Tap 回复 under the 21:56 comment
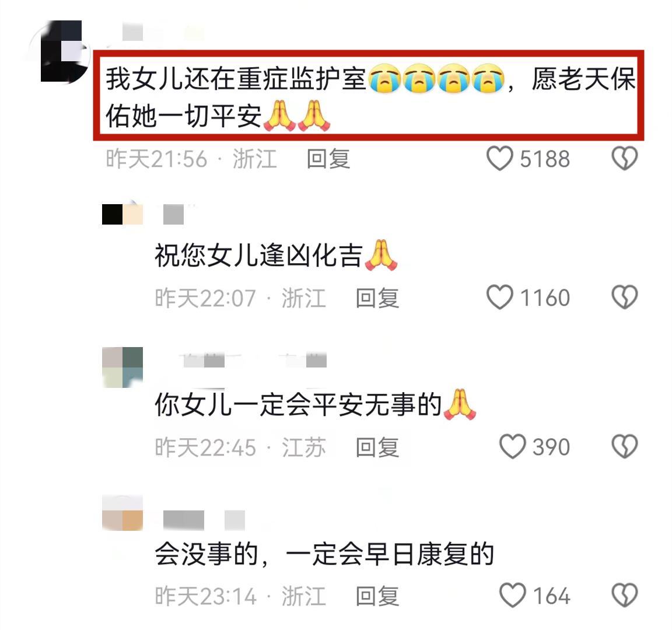Viewport: 672px width, 630px height. point(329,159)
